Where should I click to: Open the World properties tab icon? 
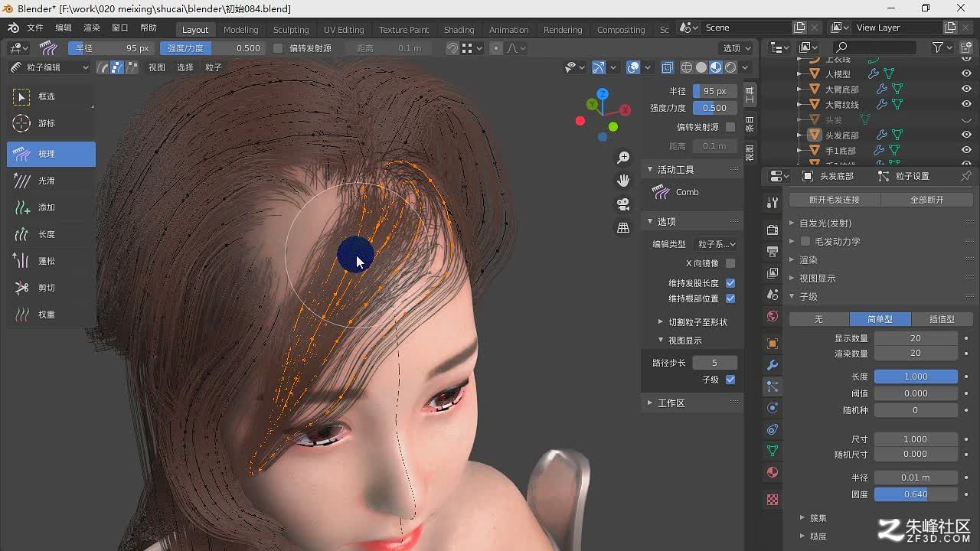(x=773, y=316)
